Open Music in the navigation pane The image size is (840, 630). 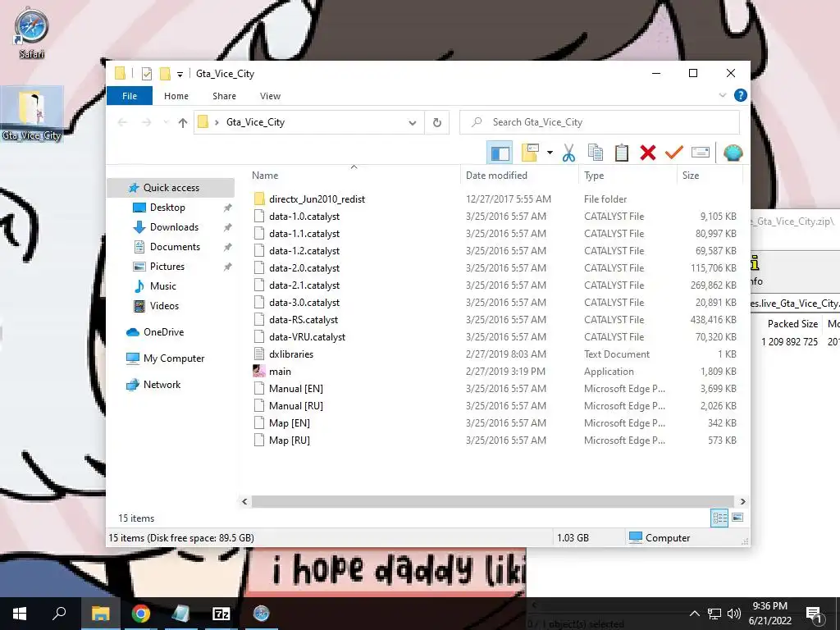[163, 286]
